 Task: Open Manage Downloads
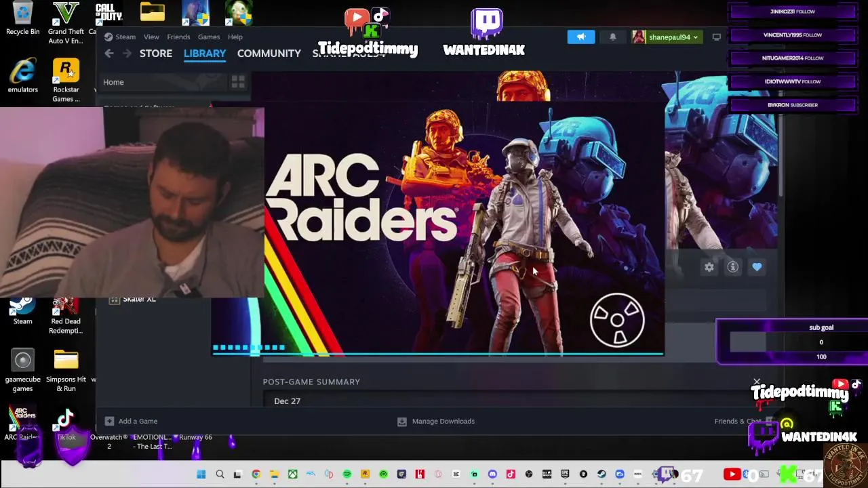click(x=436, y=421)
